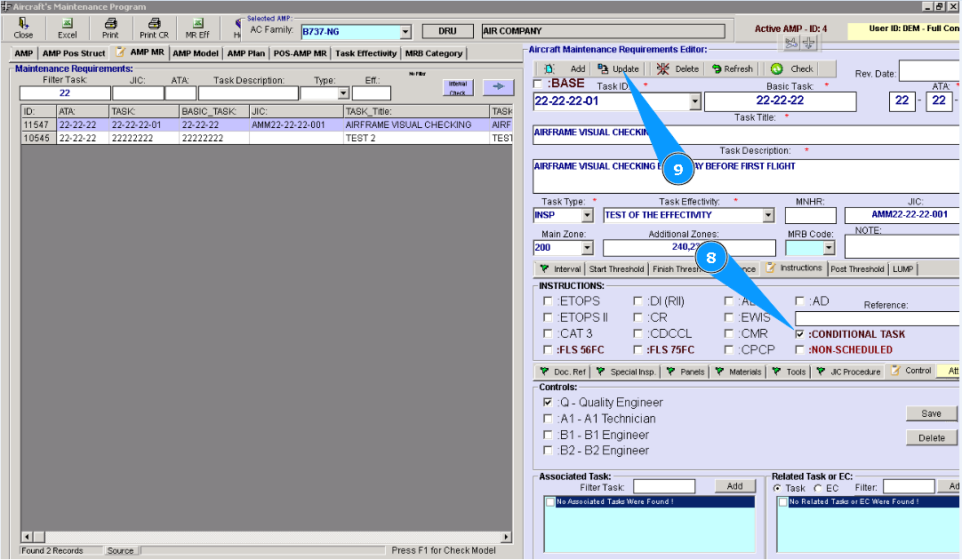The image size is (962, 560).
Task: Enable the CPCP checkbox
Action: pyautogui.click(x=728, y=349)
